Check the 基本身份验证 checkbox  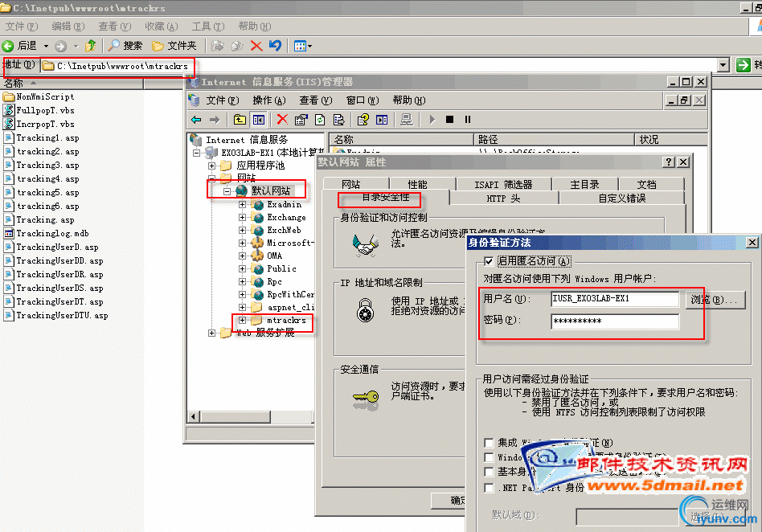pyautogui.click(x=489, y=472)
